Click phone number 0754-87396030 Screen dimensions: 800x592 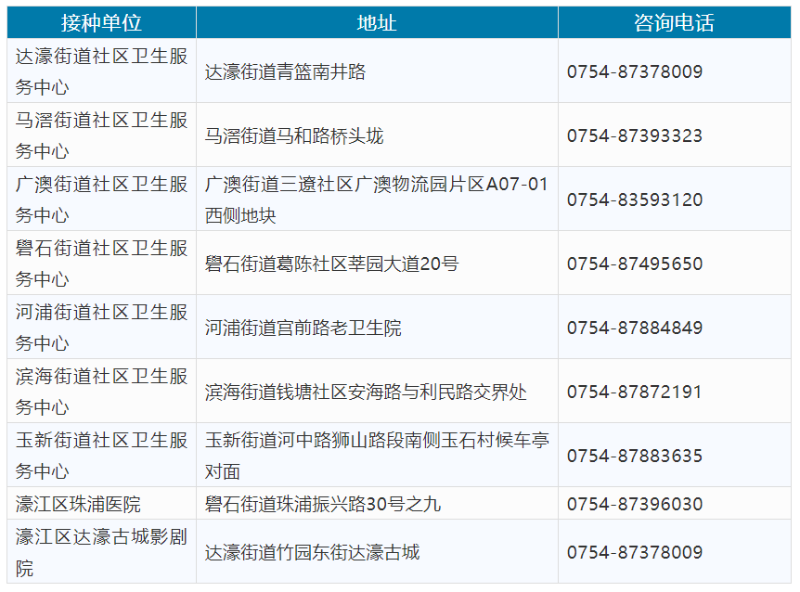click(x=634, y=504)
